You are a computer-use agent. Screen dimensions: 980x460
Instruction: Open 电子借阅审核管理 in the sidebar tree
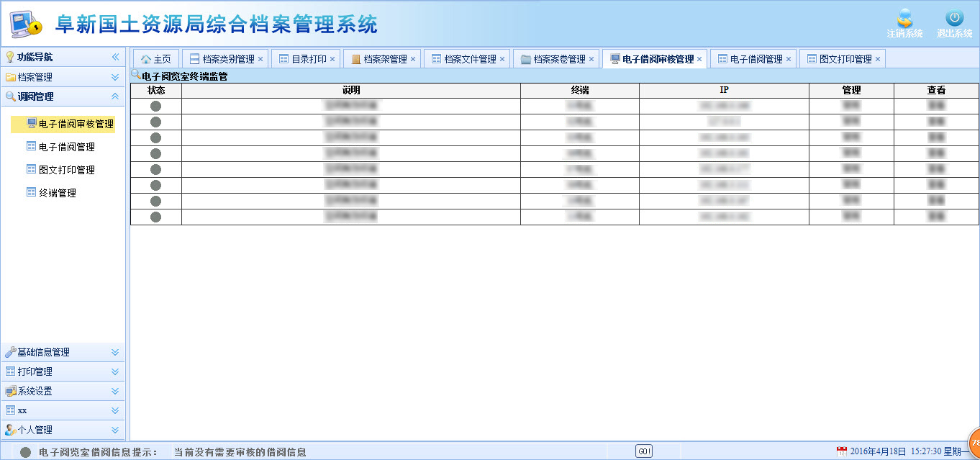pos(76,124)
